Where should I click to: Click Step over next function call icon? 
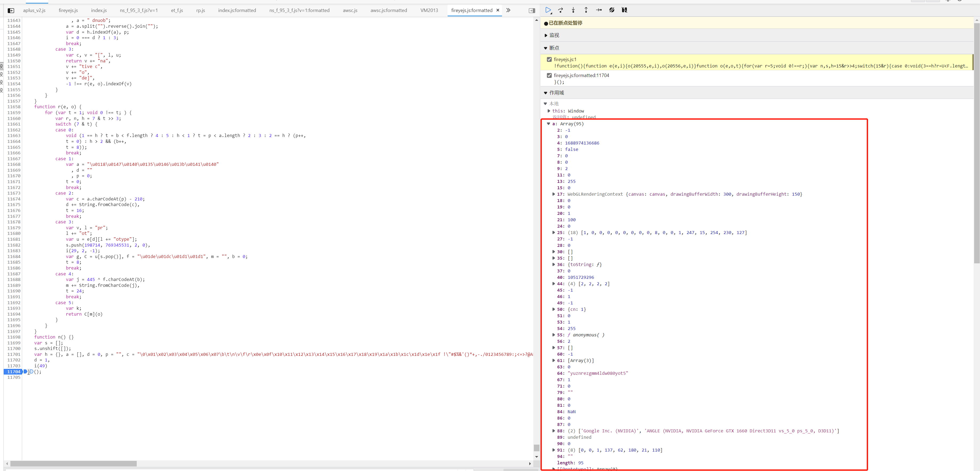(x=560, y=10)
